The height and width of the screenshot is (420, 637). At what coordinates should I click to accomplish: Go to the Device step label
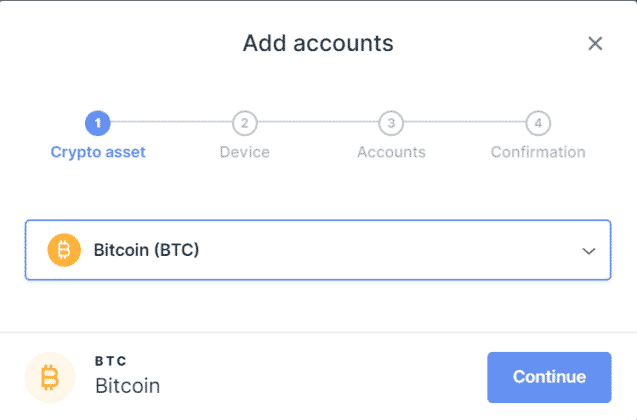pyautogui.click(x=244, y=152)
